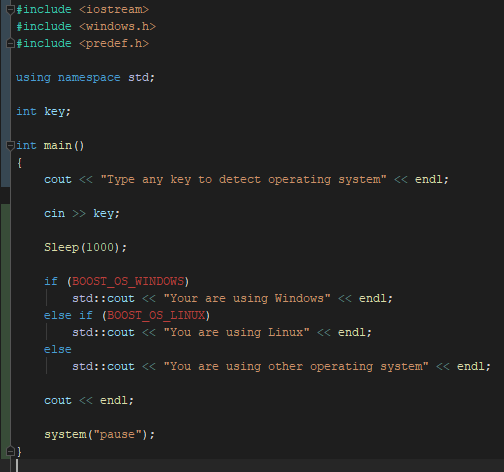This screenshot has height=472, width=504.
Task: Click fold end marker at closing brace
Action: 10,452
